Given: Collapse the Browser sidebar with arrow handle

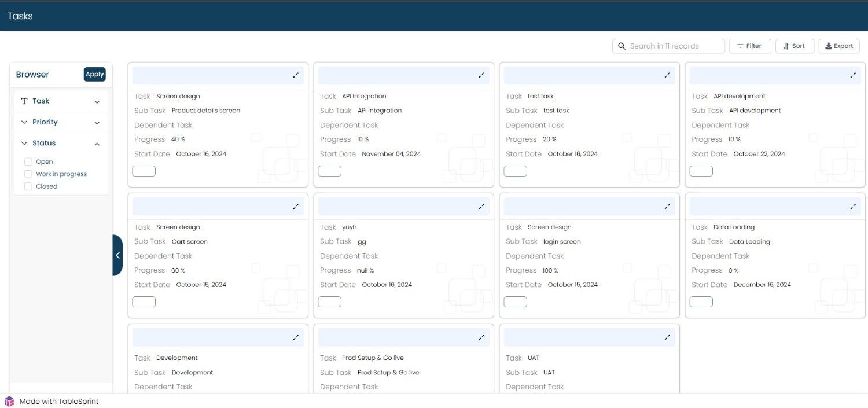Looking at the screenshot, I should point(117,255).
